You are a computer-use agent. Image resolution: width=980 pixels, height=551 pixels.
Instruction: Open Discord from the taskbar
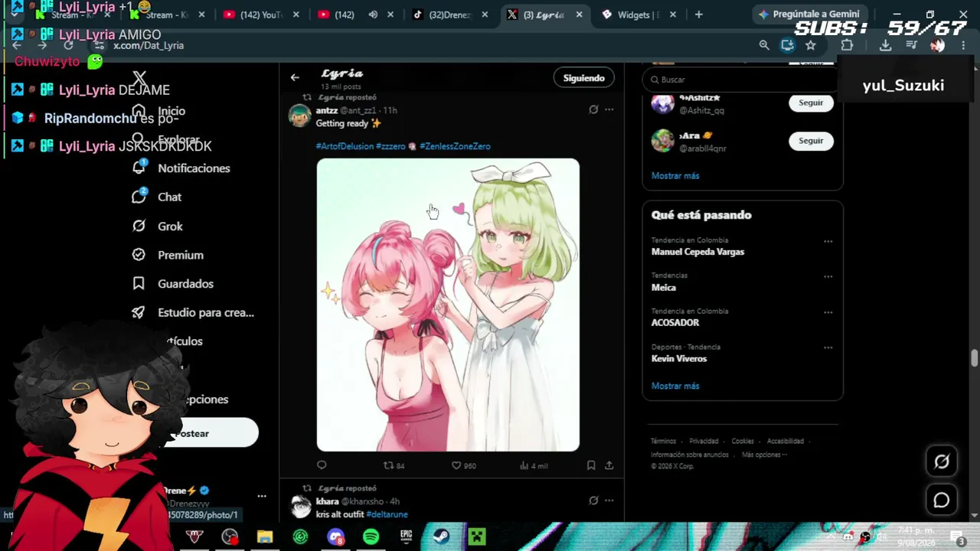tap(335, 537)
